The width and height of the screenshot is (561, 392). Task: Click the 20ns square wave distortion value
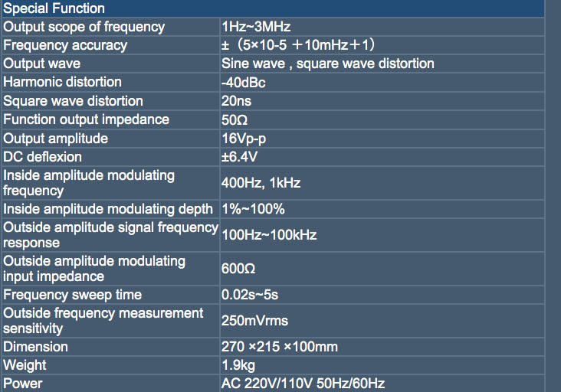pyautogui.click(x=236, y=101)
